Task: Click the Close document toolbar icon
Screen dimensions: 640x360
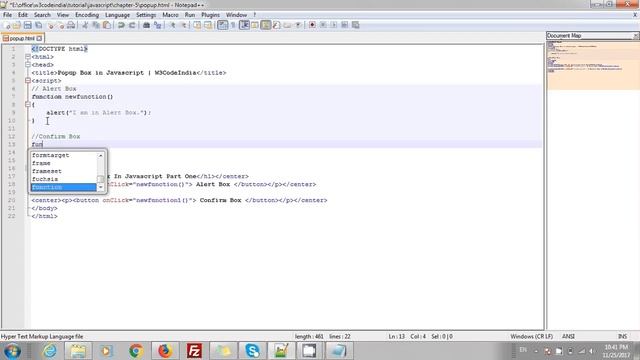Action: [51, 25]
